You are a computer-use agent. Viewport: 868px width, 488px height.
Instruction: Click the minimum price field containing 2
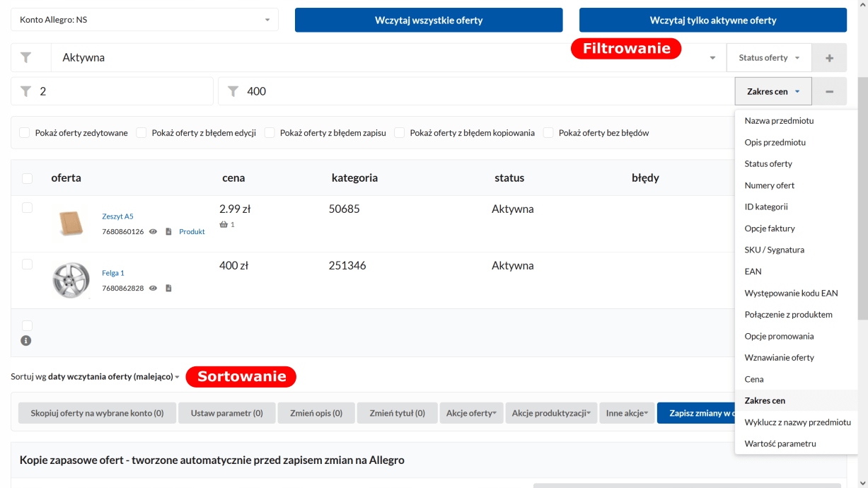click(112, 91)
